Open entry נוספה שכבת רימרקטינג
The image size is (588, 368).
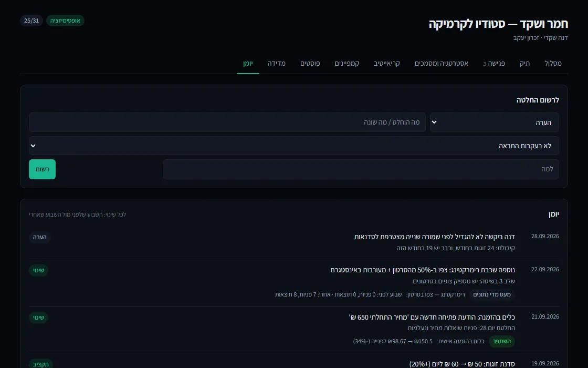[422, 270]
